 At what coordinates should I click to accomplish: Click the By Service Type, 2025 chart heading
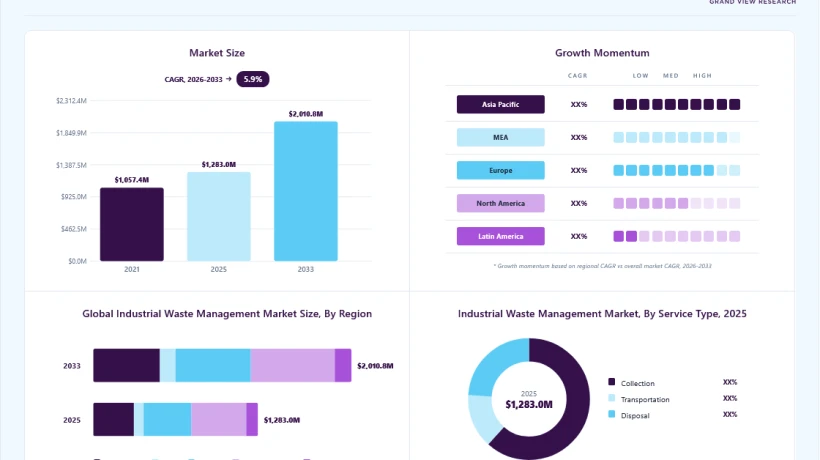coord(602,314)
